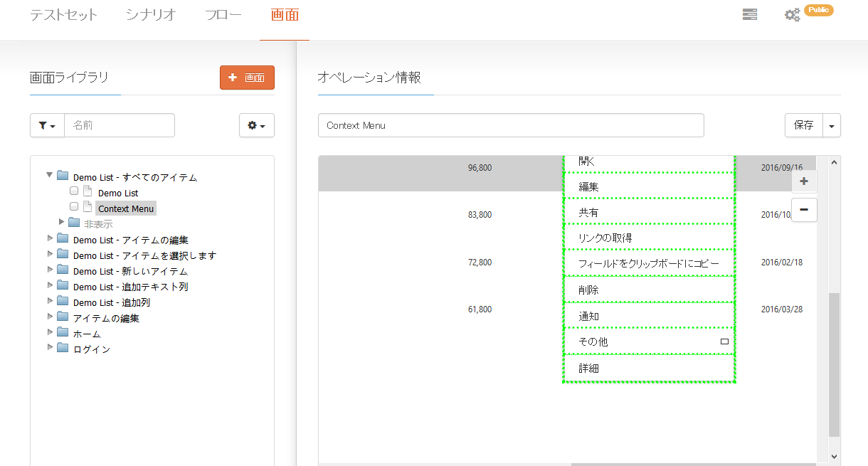Click the ログイン folder icon
Image resolution: width=868 pixels, height=466 pixels.
pos(63,348)
